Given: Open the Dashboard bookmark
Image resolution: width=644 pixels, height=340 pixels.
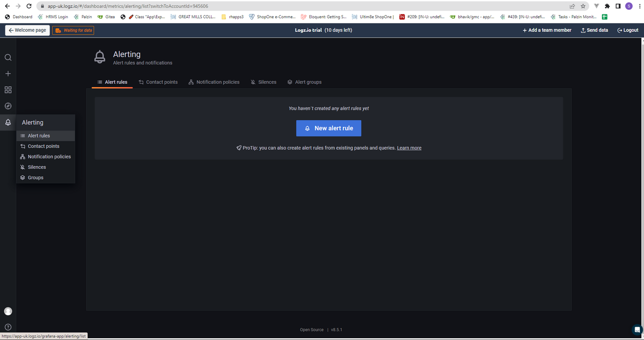Looking at the screenshot, I should (18, 17).
